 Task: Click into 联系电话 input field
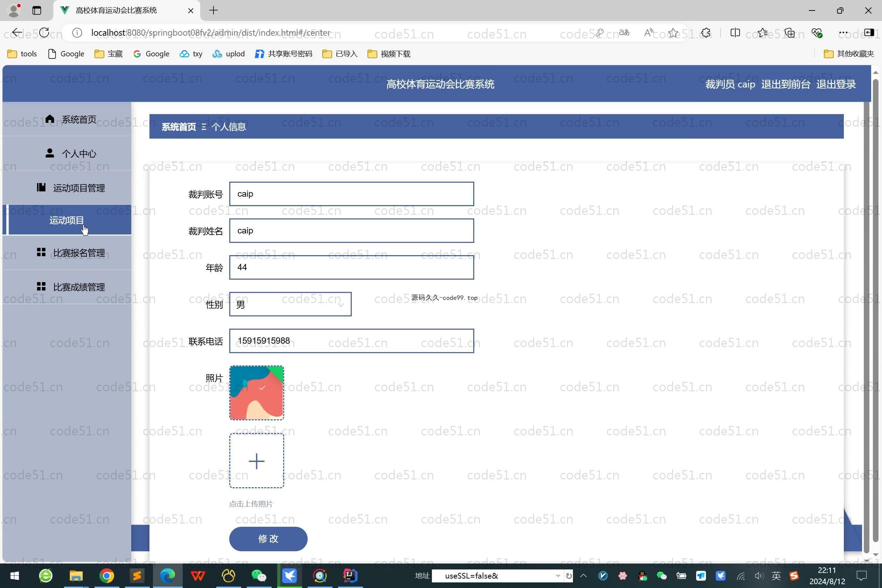click(x=351, y=341)
